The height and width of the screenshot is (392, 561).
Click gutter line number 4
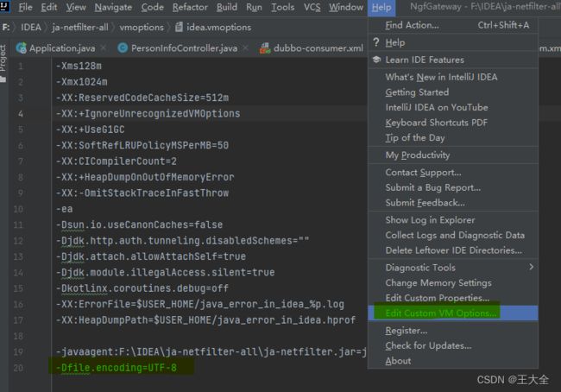(x=21, y=114)
